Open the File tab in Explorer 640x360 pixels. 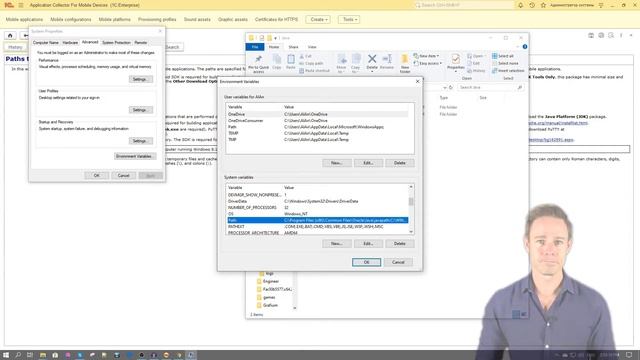[x=255, y=47]
